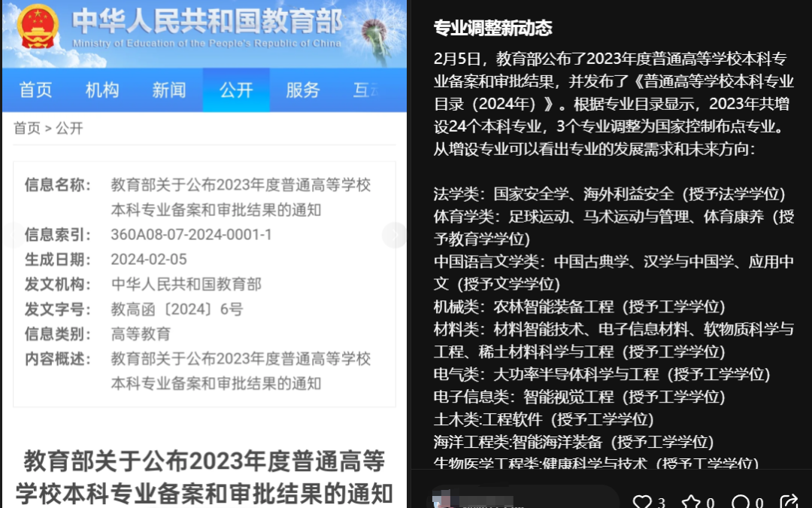Click the article headline 教育部关于公布2023年度
The width and height of the screenshot is (812, 508).
coord(204,477)
